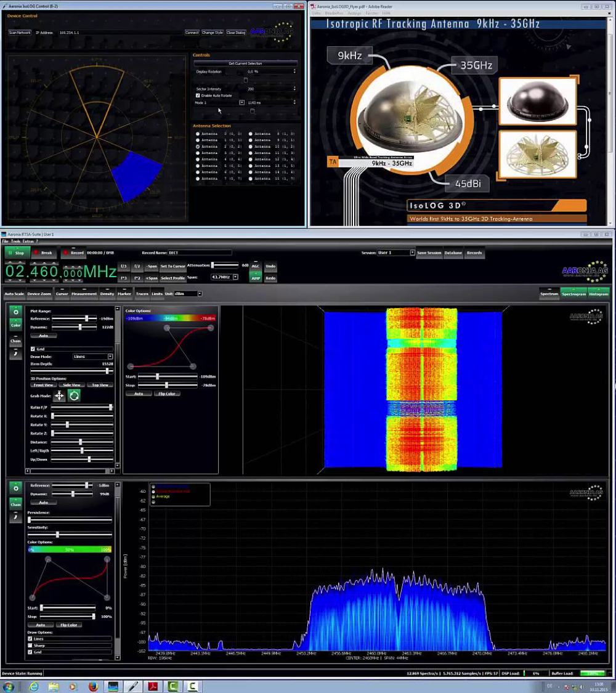
Task: Toggle the Average trace legend icon
Action: click(x=153, y=496)
